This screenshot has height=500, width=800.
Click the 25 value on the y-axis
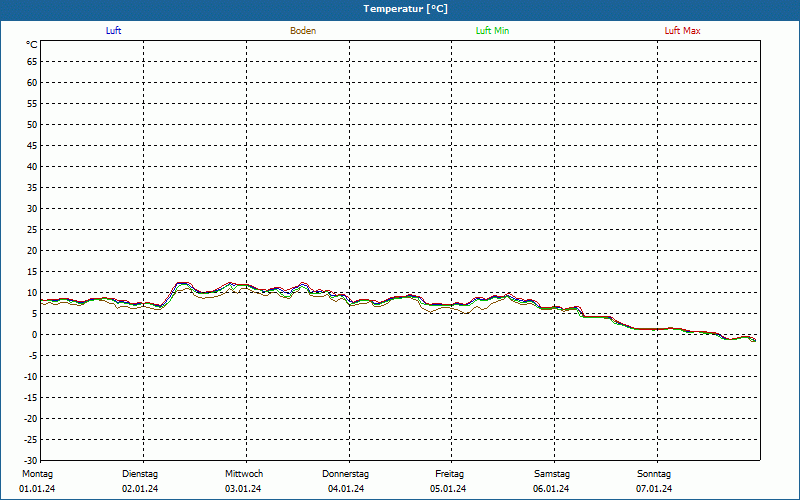tap(32, 230)
